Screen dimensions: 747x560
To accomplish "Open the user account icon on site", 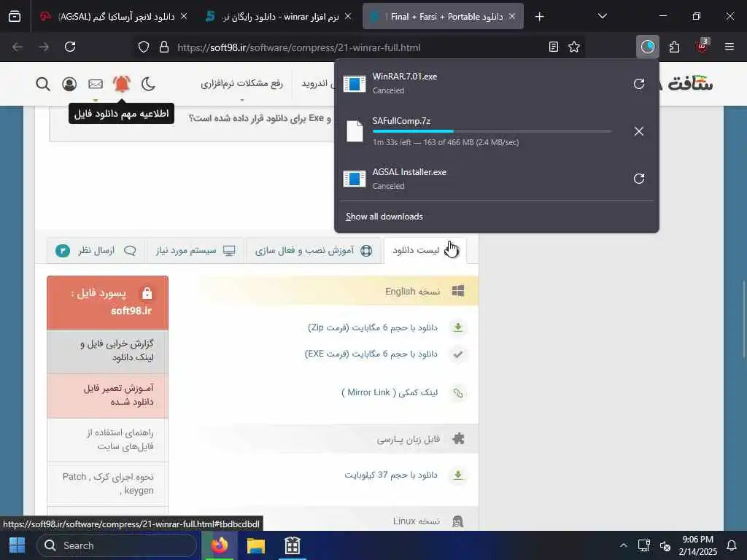I will pos(69,85).
